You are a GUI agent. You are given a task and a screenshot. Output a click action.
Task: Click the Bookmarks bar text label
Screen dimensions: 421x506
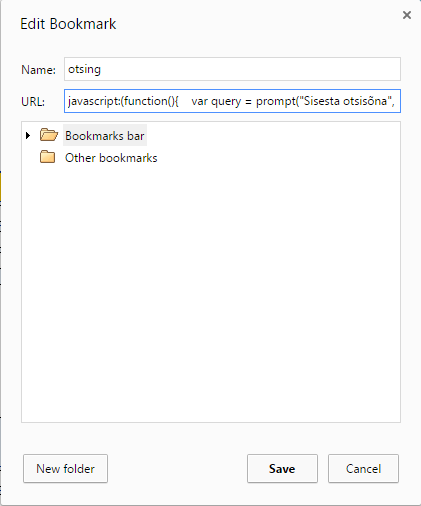[104, 136]
